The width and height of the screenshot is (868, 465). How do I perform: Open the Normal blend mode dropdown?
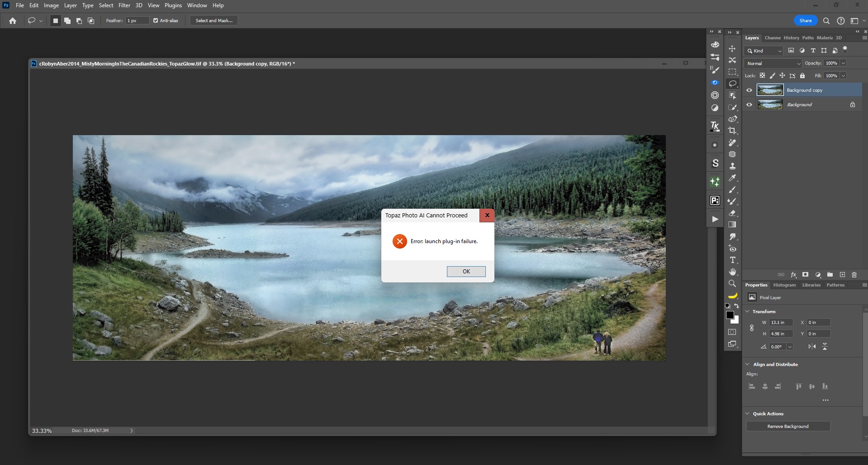pyautogui.click(x=773, y=63)
